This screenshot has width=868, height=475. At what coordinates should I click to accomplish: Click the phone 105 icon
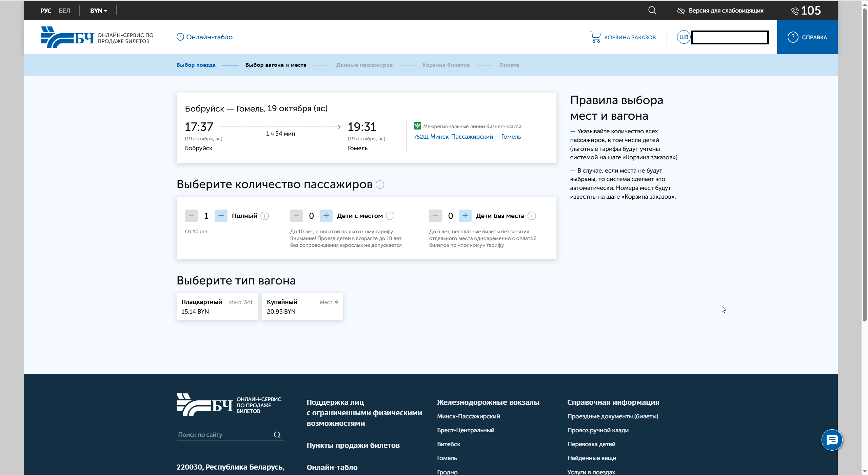[x=795, y=11]
